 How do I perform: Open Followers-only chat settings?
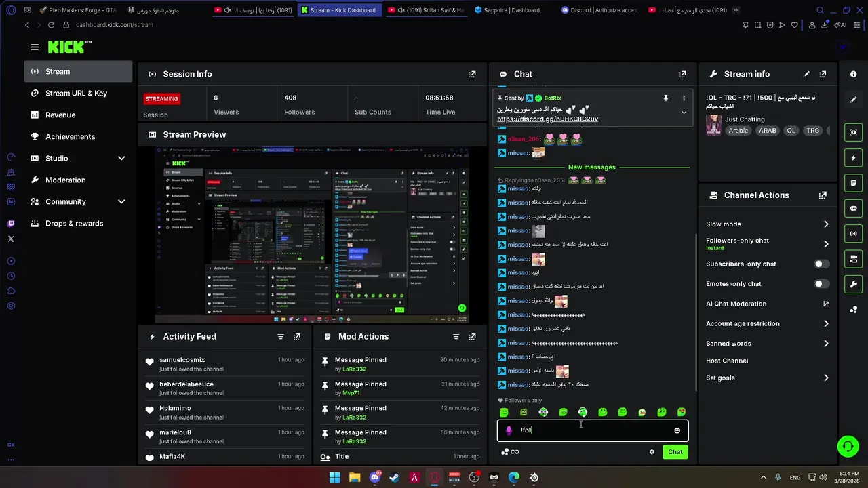[x=767, y=243]
